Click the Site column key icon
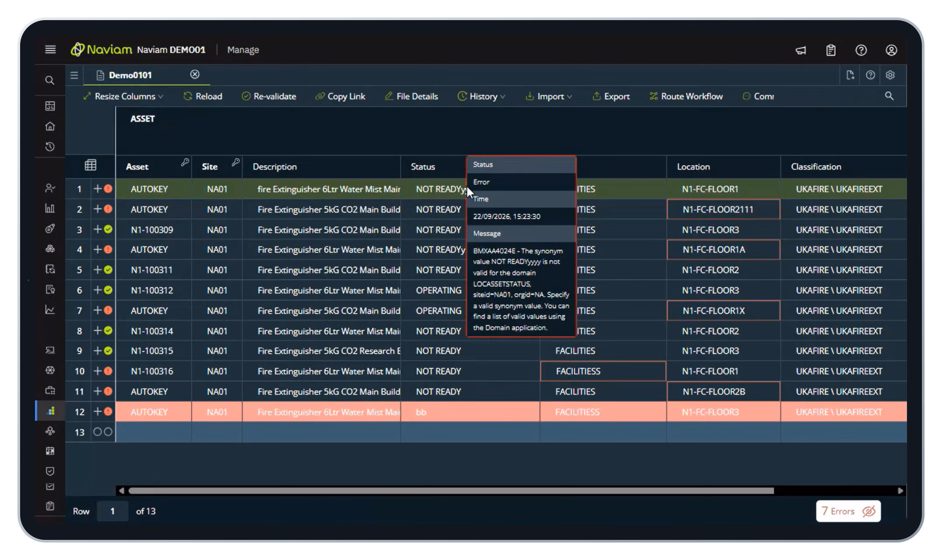 coord(236,162)
